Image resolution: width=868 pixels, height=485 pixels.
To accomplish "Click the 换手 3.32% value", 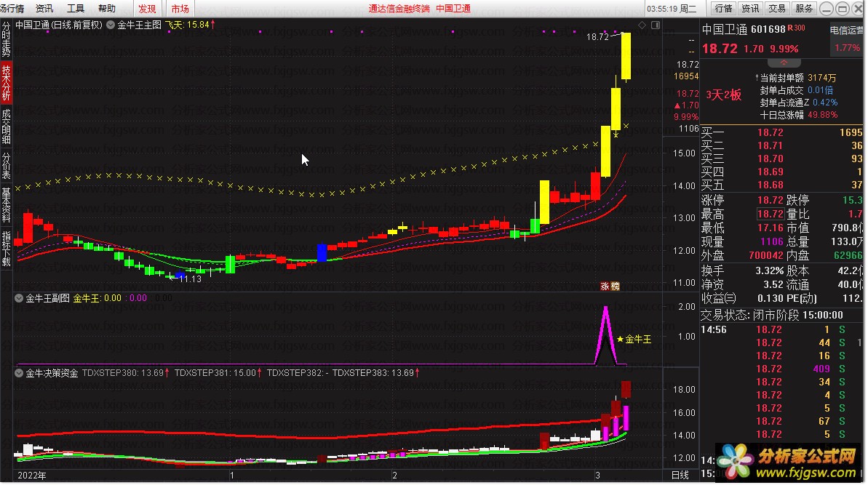I will 770,271.
